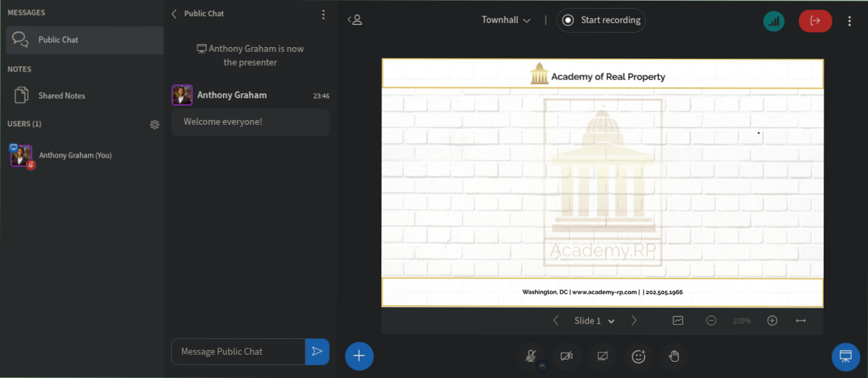Viewport: 868px width, 378px height.
Task: Expand the Townhall meeting dropdown
Action: [x=506, y=20]
